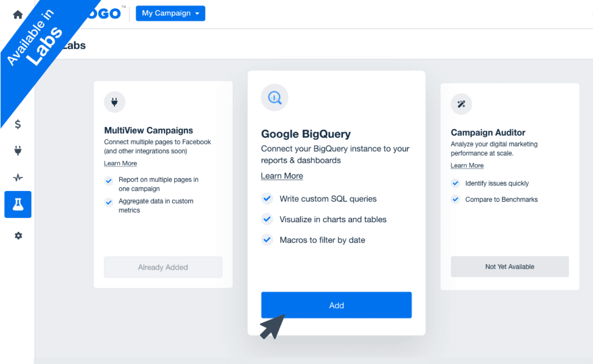
Task: Click the Not Yet Available button
Action: point(509,266)
